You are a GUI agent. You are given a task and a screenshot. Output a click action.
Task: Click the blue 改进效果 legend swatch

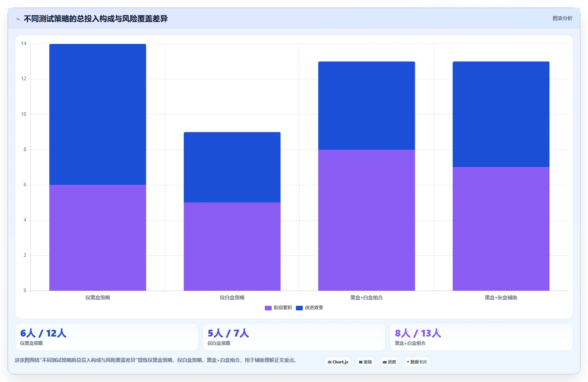pos(299,308)
